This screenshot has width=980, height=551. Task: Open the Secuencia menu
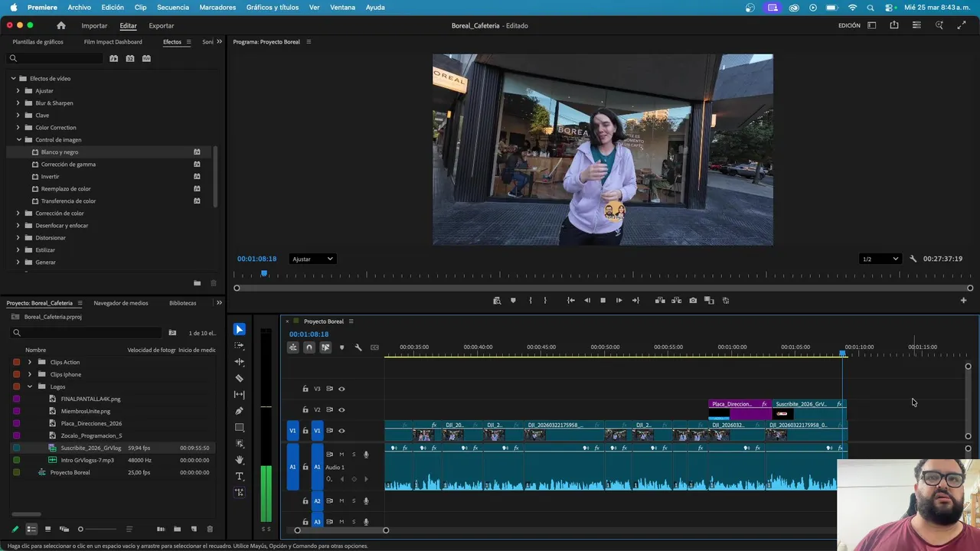tap(172, 7)
